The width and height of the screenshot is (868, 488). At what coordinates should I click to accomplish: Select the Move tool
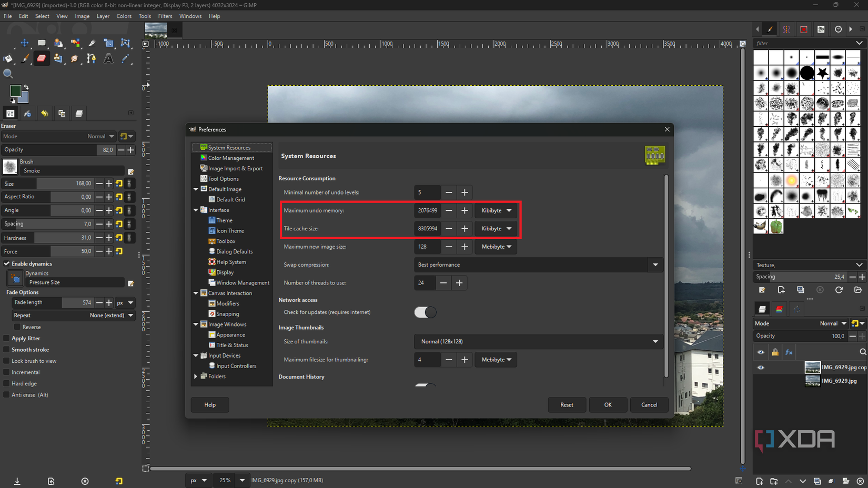point(24,43)
